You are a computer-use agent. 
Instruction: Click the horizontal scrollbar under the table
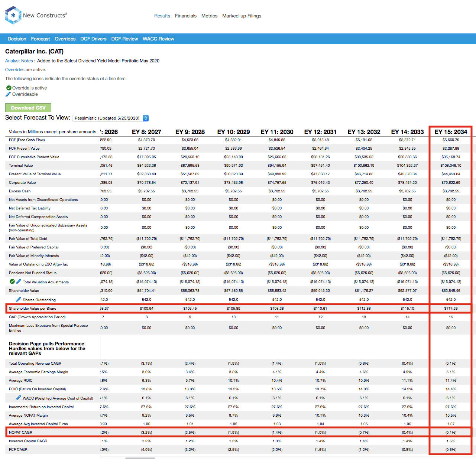point(140,458)
